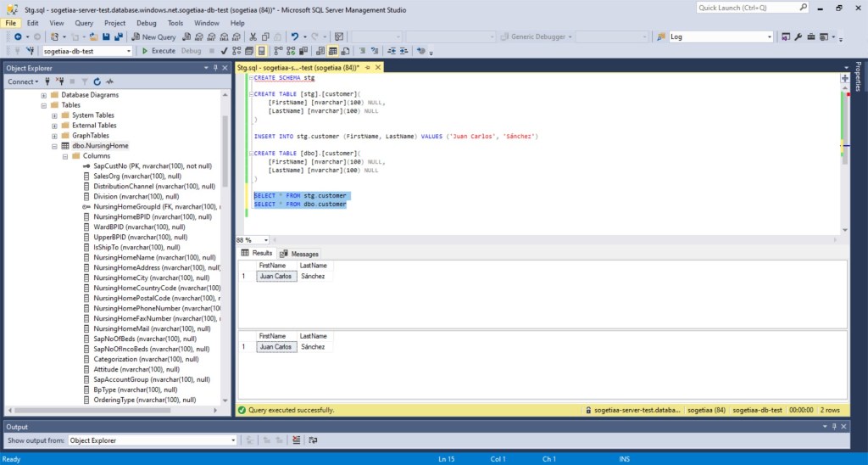Click the Cut scissors icon
The height and width of the screenshot is (465, 868).
pos(253,37)
